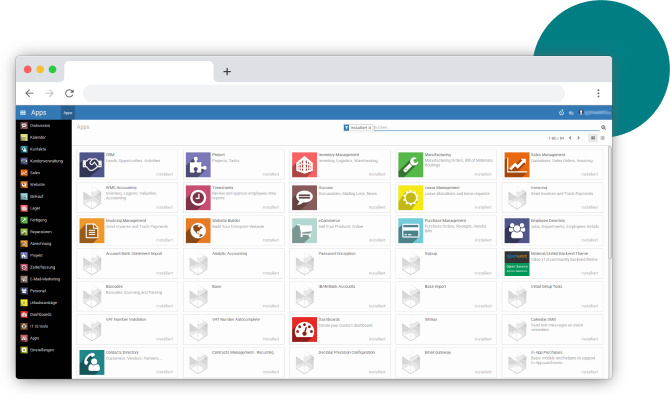Click the Leave Management sun icon
The width and height of the screenshot is (670, 412).
(x=410, y=197)
